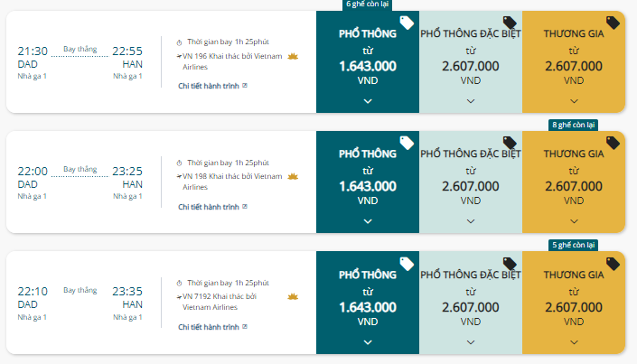Click tag icon on 22:10 flight Thương Gia fare
The image size is (637, 364).
(x=613, y=264)
